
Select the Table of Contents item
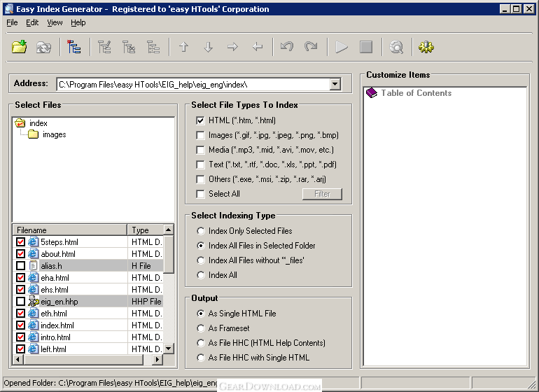point(416,93)
